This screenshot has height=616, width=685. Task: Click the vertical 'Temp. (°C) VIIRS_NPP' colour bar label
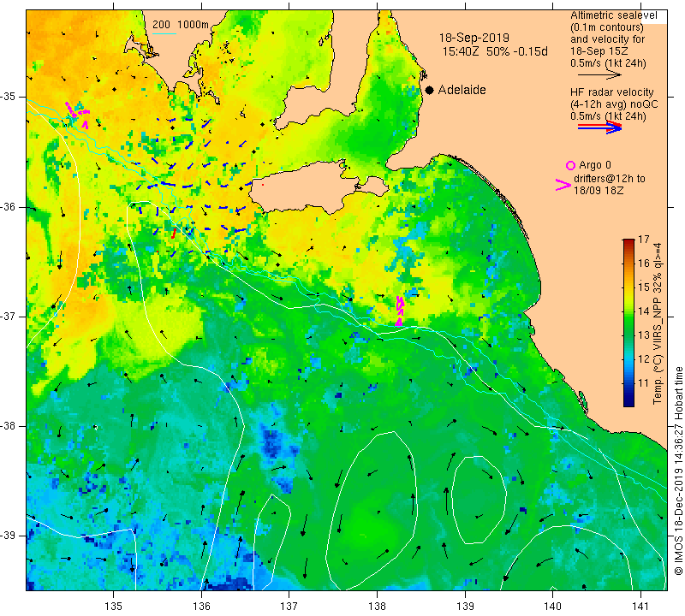(658, 323)
